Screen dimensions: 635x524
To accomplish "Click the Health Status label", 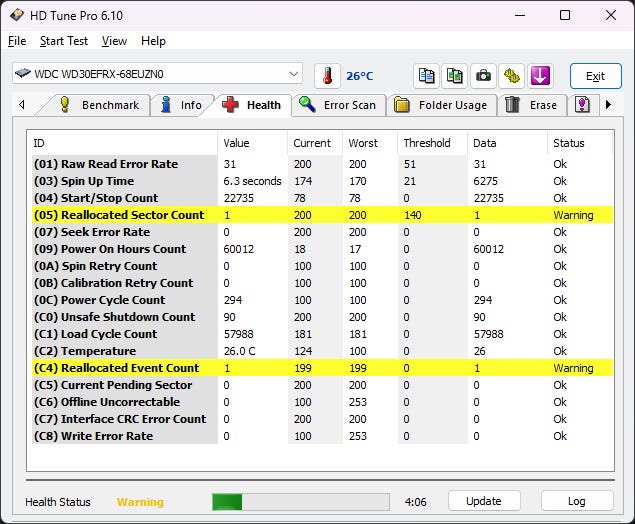I will coord(58,502).
